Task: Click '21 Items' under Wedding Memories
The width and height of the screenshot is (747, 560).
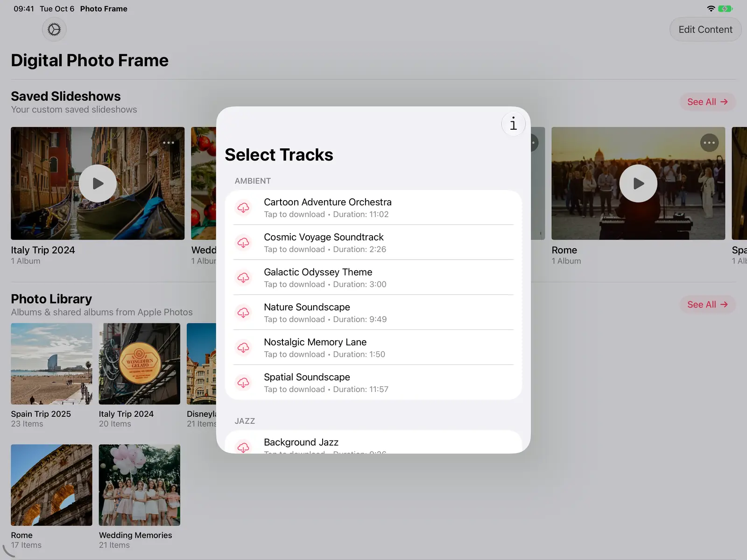Action: pos(114,545)
